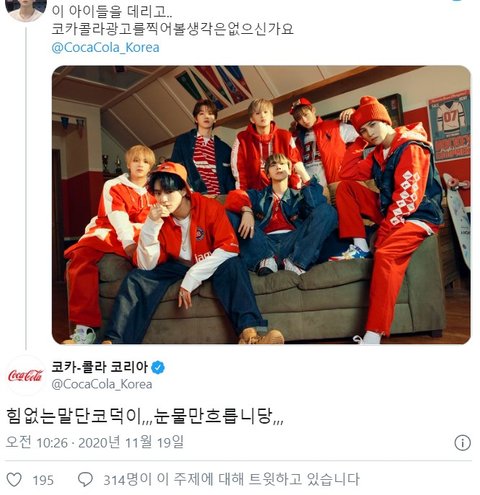Click the blue verified badge
The height and width of the screenshot is (495, 480).
pyautogui.click(x=158, y=367)
